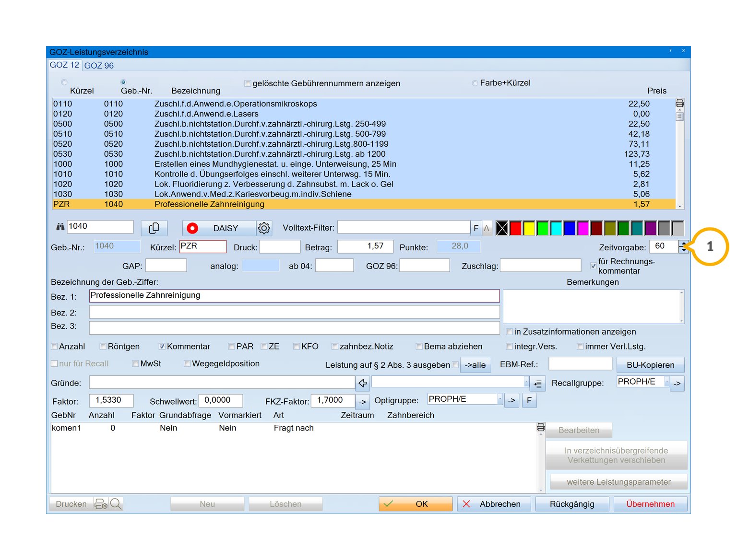
Task: Click the arrow button beside Recallgruppe dropdown
Action: point(677,384)
